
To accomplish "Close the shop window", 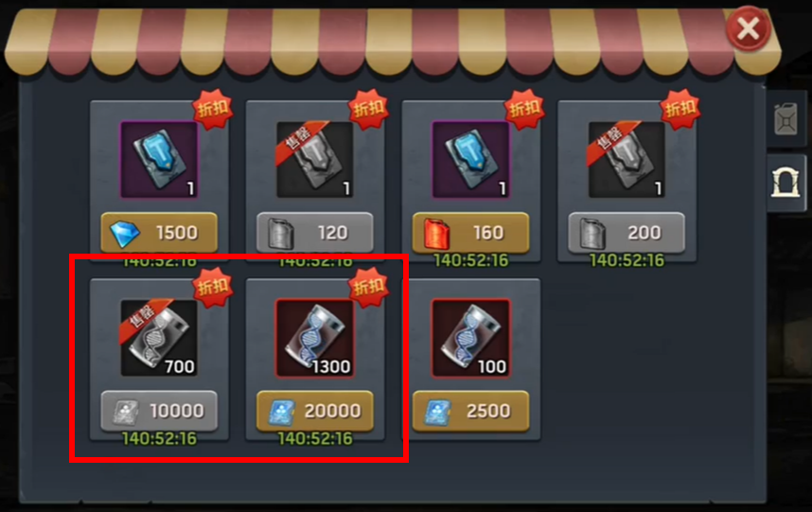I will (x=749, y=28).
